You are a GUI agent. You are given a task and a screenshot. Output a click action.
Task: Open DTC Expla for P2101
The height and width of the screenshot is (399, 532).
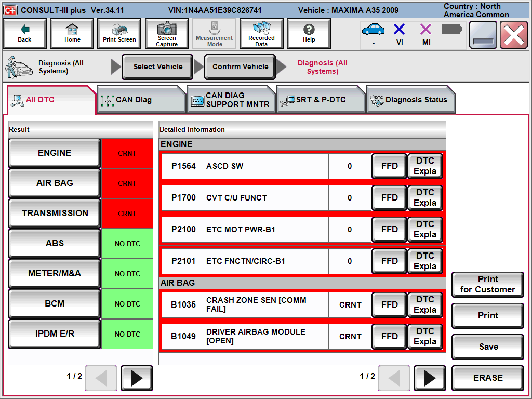click(x=425, y=261)
